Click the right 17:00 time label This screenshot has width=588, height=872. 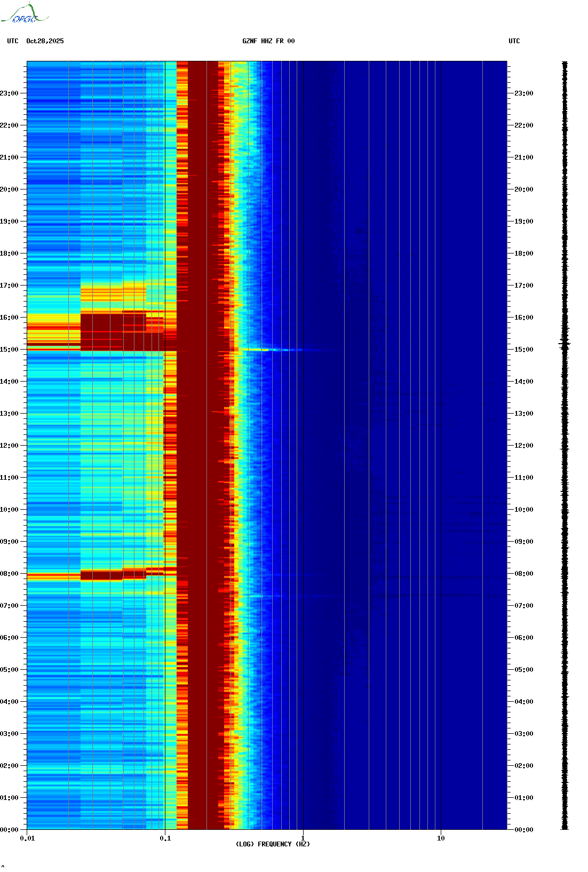[524, 286]
